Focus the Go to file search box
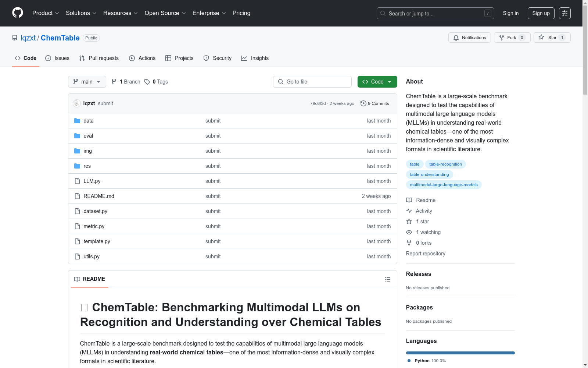The width and height of the screenshot is (588, 368). pos(312,82)
